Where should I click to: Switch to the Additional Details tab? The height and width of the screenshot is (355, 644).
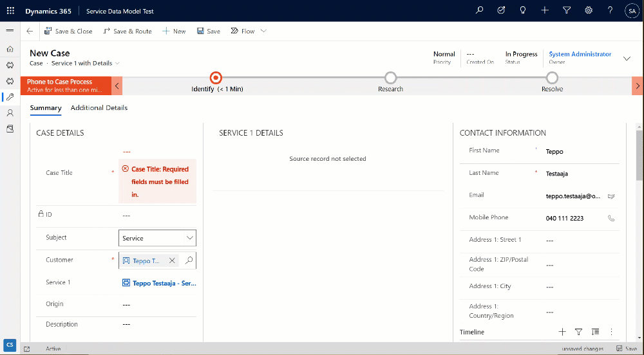coord(99,108)
